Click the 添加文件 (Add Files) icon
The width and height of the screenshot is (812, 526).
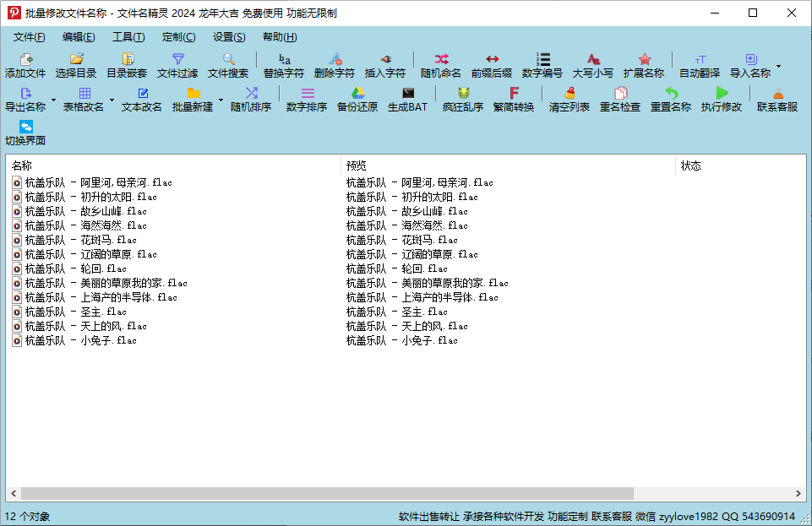click(x=25, y=60)
